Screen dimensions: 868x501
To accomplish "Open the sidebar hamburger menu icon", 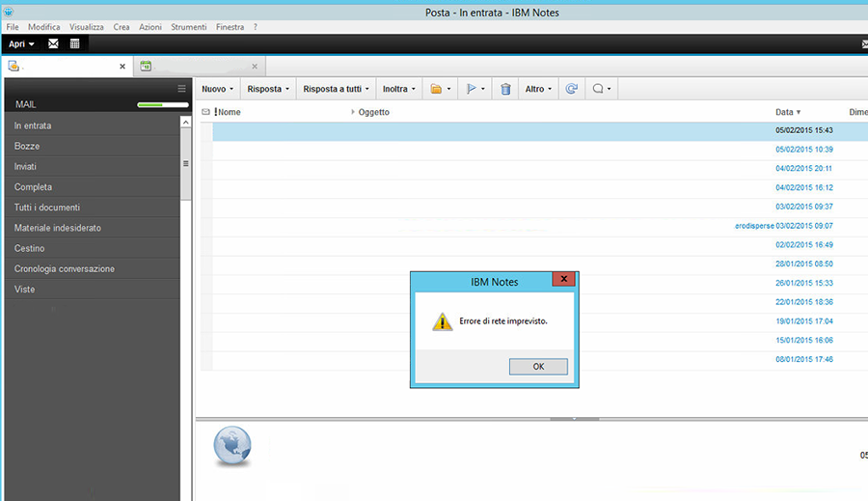I will (181, 88).
